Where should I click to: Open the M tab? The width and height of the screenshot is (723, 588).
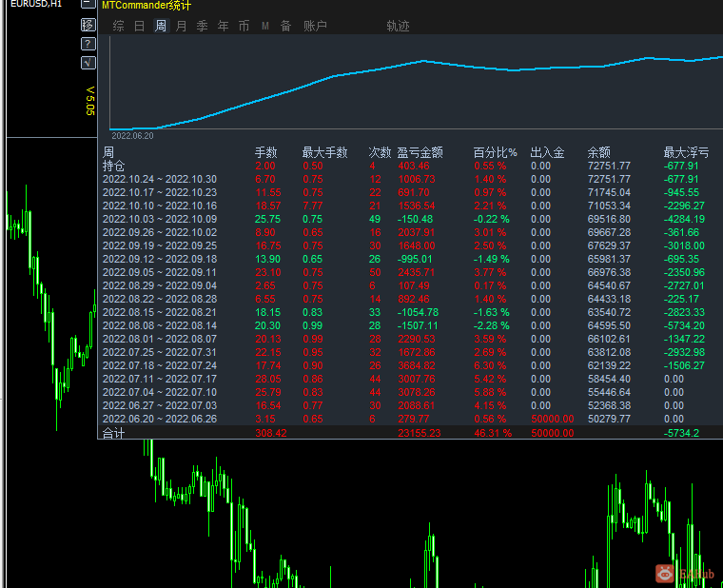click(265, 26)
